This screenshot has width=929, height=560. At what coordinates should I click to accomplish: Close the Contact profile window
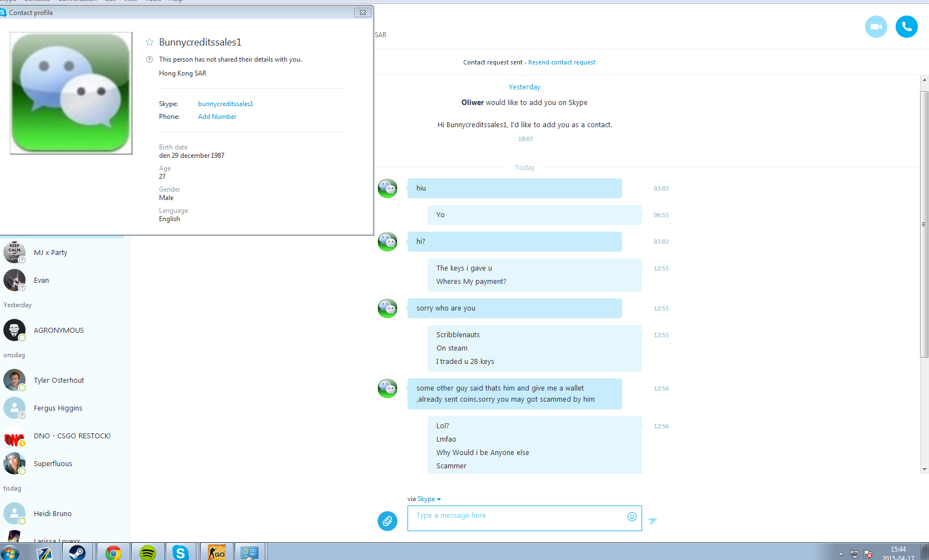click(362, 12)
